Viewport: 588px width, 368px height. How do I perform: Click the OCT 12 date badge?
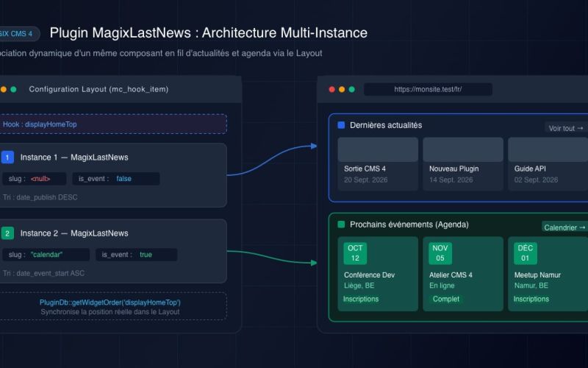point(355,253)
